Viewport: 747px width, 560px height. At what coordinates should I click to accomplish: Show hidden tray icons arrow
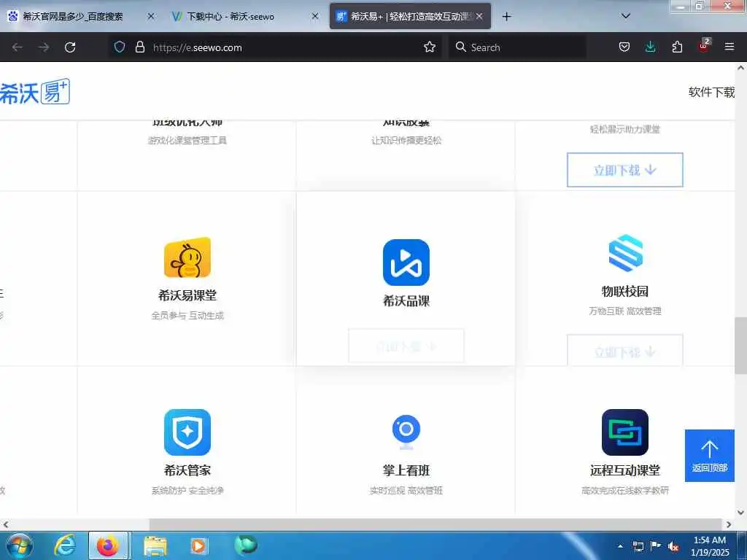tap(620, 547)
